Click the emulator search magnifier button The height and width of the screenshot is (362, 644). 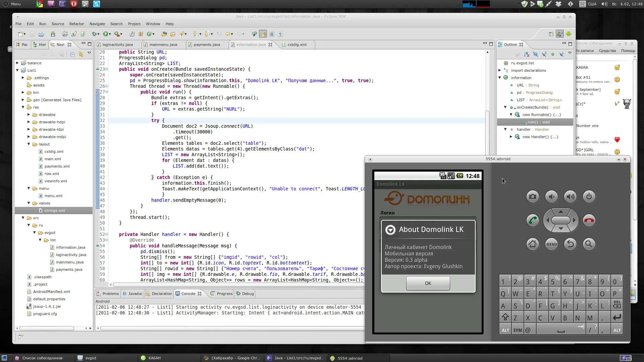[x=589, y=244]
